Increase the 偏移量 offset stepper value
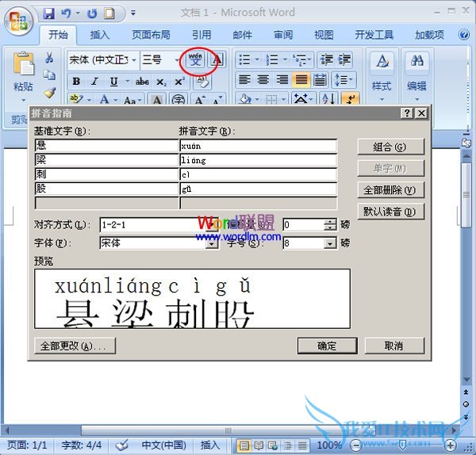Screen dimensions: 476x455 pos(331,221)
